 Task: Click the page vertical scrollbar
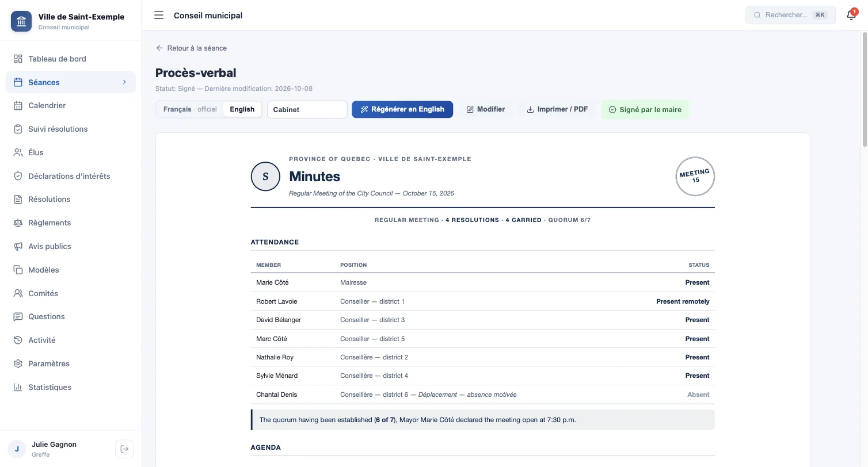pyautogui.click(x=864, y=89)
